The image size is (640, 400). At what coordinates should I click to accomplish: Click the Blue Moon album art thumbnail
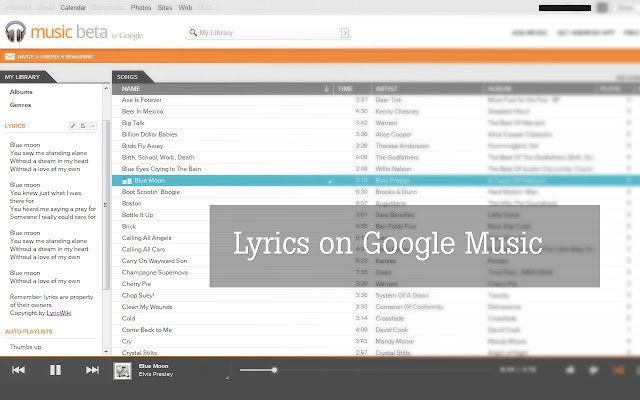[122, 371]
